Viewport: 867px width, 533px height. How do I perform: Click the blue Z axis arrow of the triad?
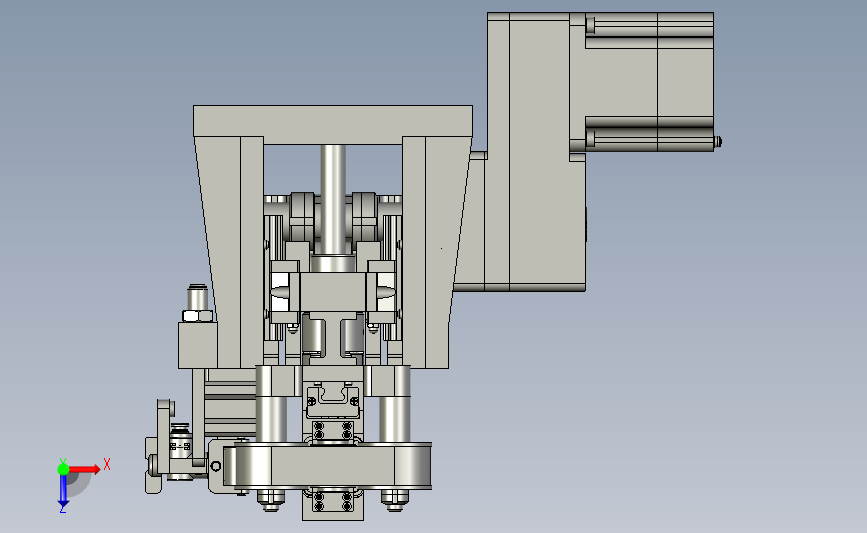pos(63,491)
